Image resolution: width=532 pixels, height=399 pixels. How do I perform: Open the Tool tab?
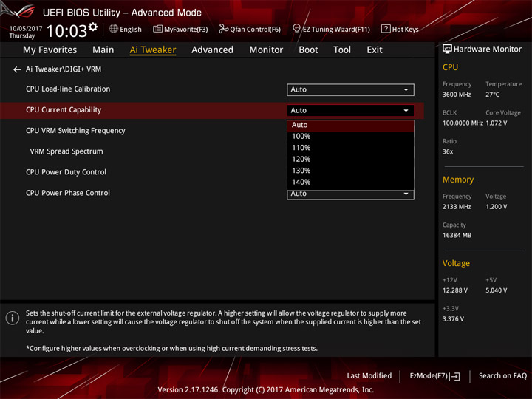(x=342, y=50)
